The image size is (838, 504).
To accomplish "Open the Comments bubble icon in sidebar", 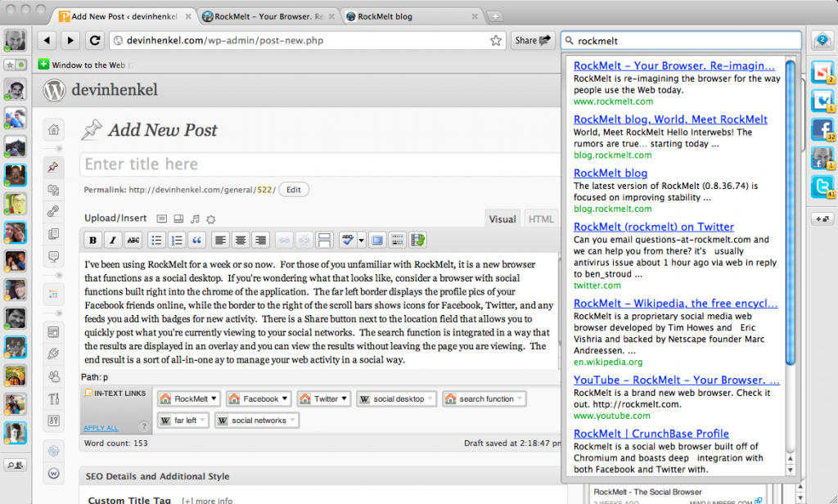I will 53,257.
